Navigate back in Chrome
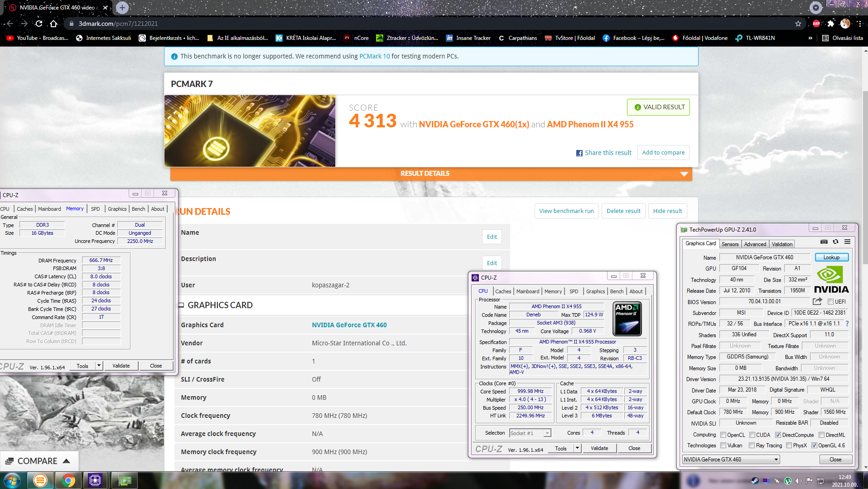This screenshot has height=489, width=868. 10,24
